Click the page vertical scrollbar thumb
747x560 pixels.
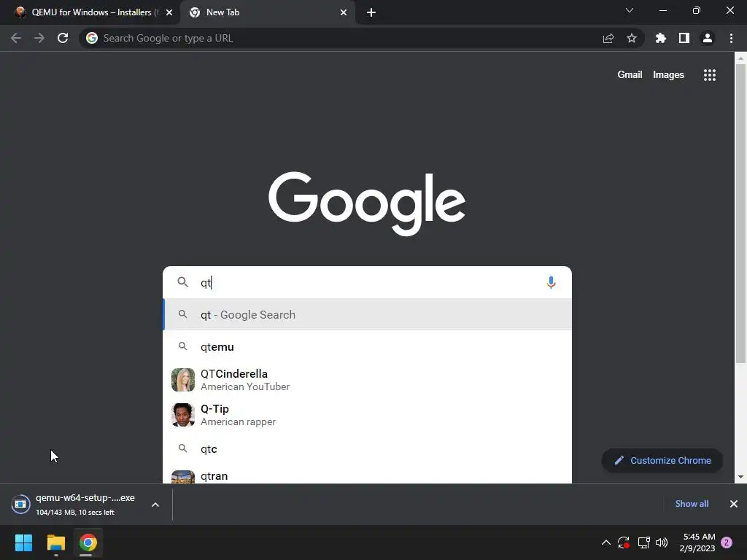pyautogui.click(x=740, y=214)
